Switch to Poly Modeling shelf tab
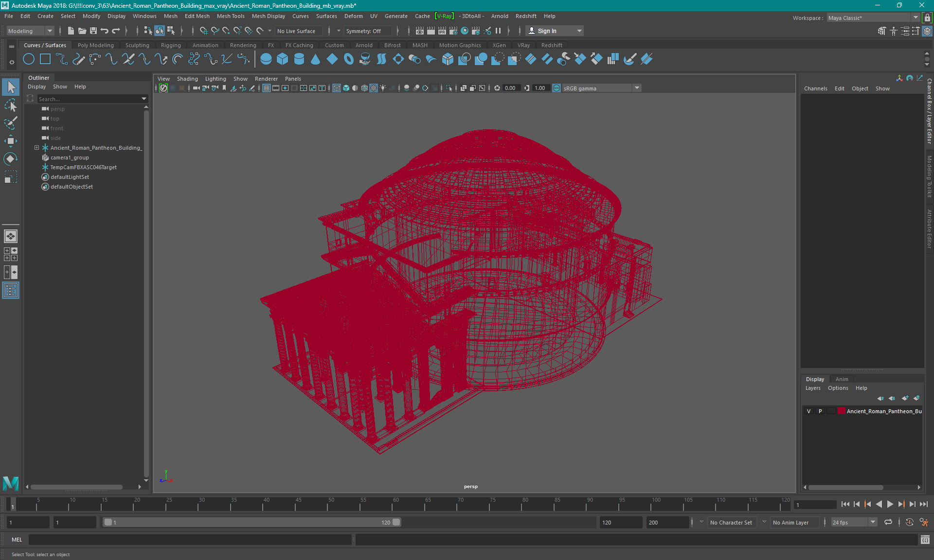Screen dimensions: 934x560 [x=95, y=45]
